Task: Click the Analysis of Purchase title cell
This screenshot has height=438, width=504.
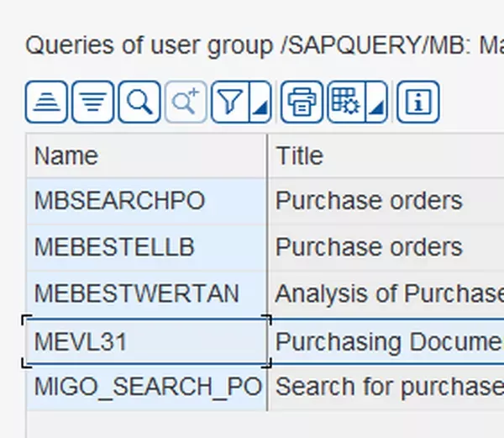Action: (386, 293)
